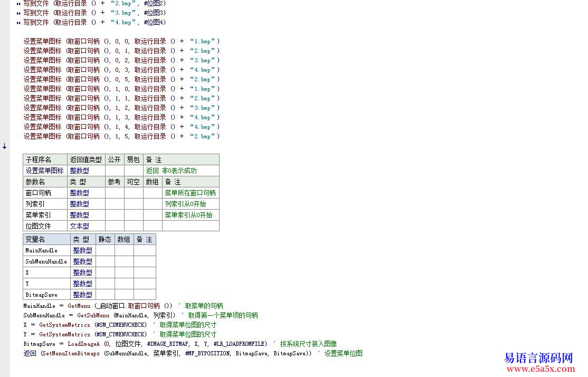Click the 静态 header cell

point(105,239)
